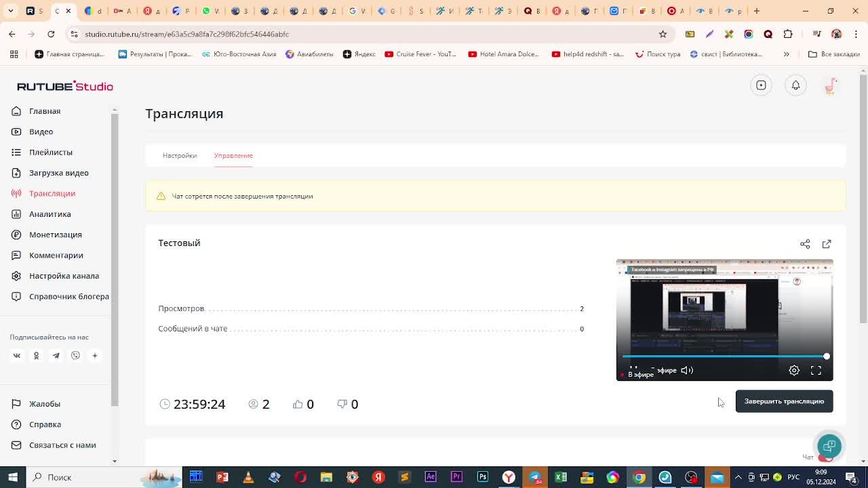Open Связаться с нами link
Image resolution: width=868 pixels, height=488 pixels.
tap(54, 445)
